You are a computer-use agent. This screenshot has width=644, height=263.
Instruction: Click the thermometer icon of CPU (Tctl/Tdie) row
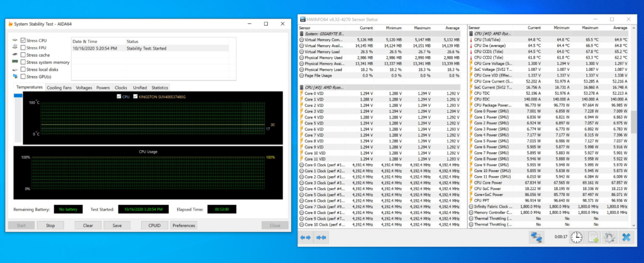(x=471, y=40)
